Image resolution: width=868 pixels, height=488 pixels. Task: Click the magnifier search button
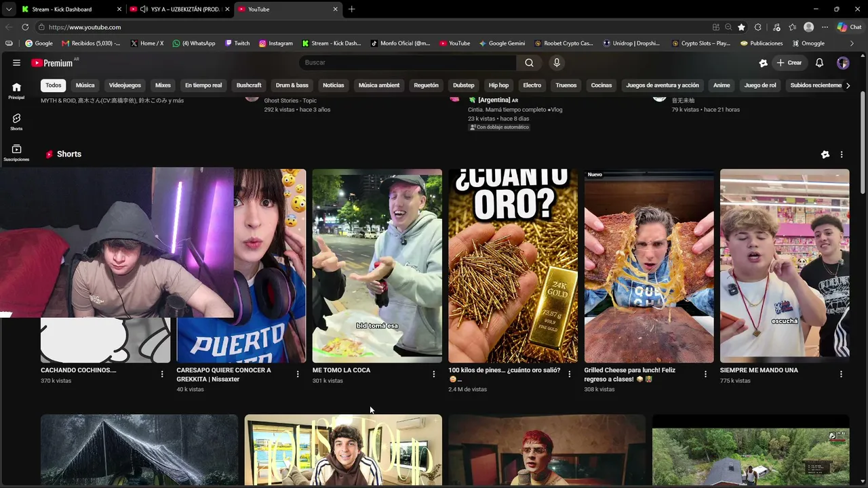coord(529,62)
